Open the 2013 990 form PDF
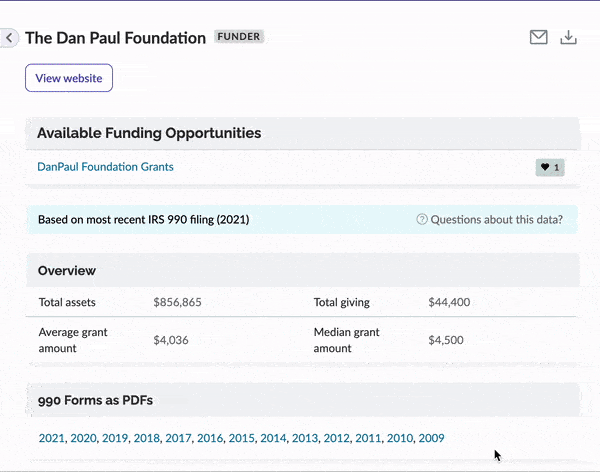 coord(305,438)
